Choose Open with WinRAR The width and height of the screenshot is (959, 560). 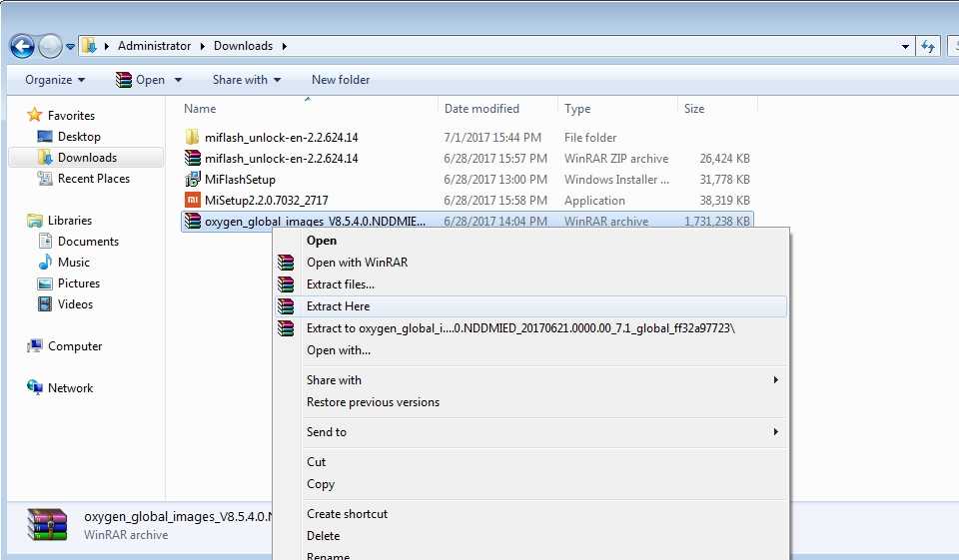[x=530, y=263]
